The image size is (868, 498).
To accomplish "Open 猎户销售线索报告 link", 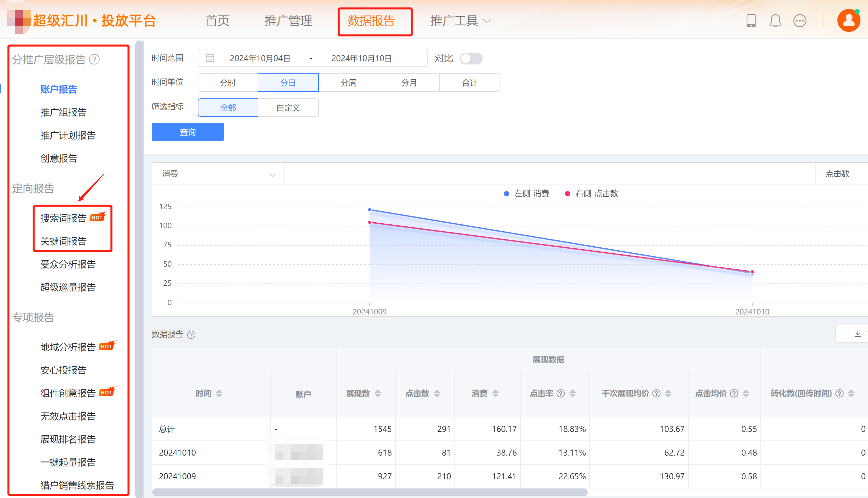I will [x=77, y=486].
